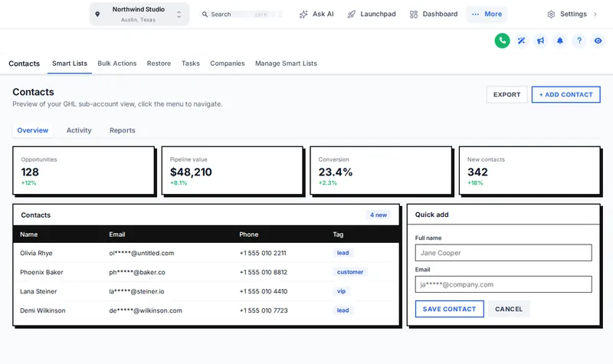Click phone number +1 555 010 4410
This screenshot has height=364, width=613.
tap(264, 291)
